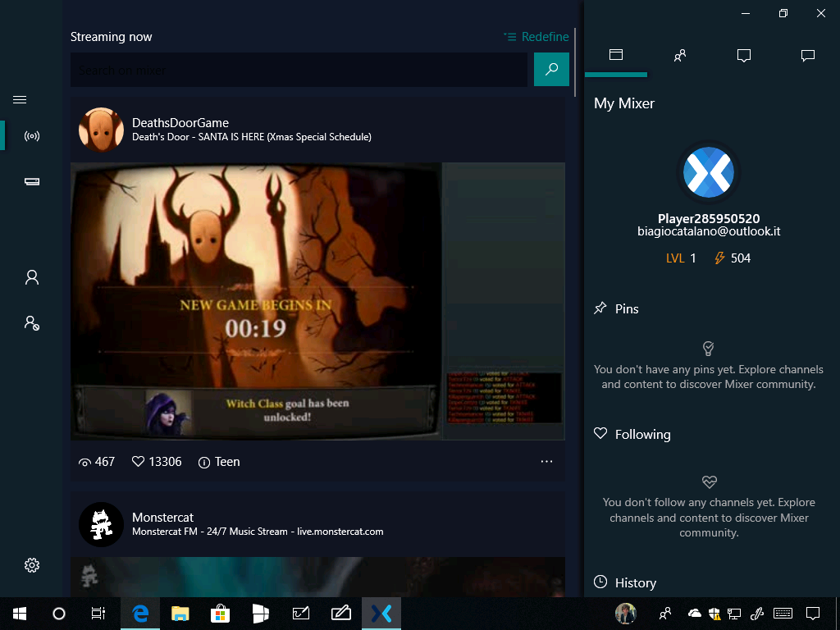Click Redefine to filter streams
Image resolution: width=840 pixels, height=630 pixels.
click(x=536, y=36)
